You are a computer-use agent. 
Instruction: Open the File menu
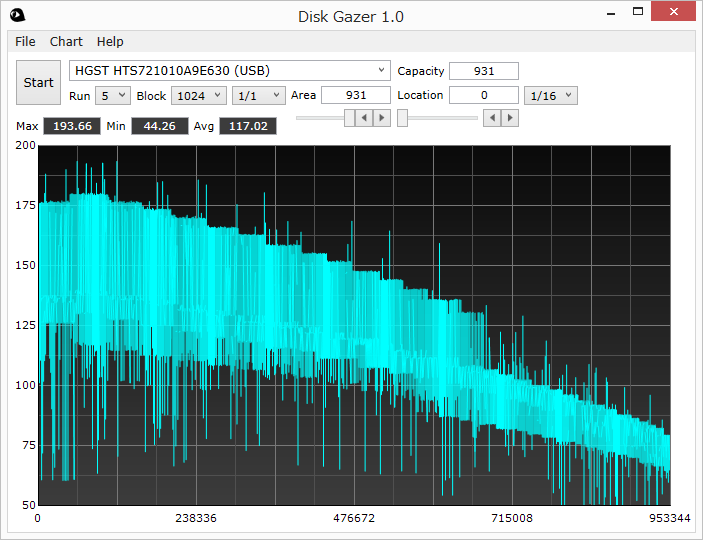[25, 42]
